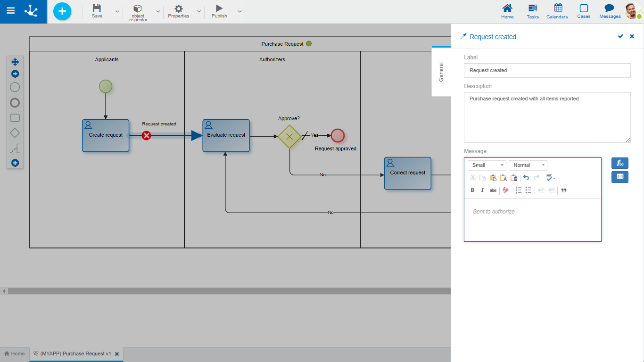The height and width of the screenshot is (362, 644).
Task: Toggle italic formatting in message editor
Action: click(x=482, y=190)
